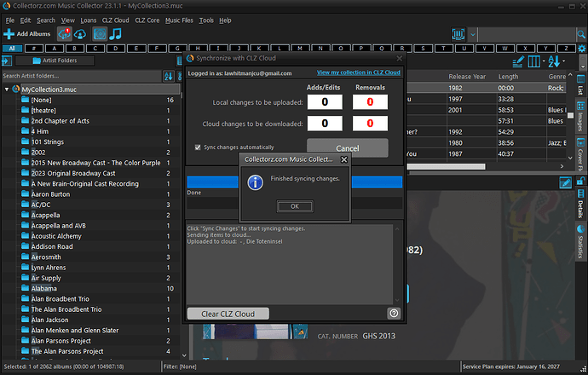The width and height of the screenshot is (588, 375).
Task: Switch to the Albums view icon
Action: point(100,34)
